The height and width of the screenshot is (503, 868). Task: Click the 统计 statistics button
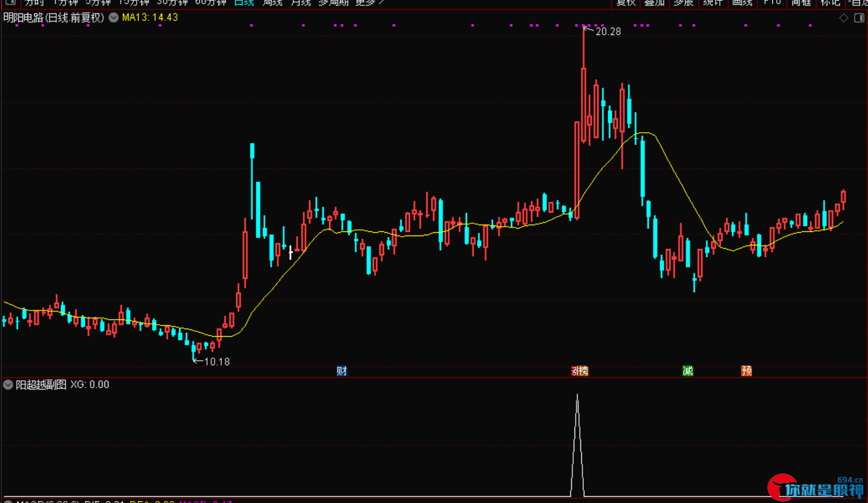(x=712, y=3)
